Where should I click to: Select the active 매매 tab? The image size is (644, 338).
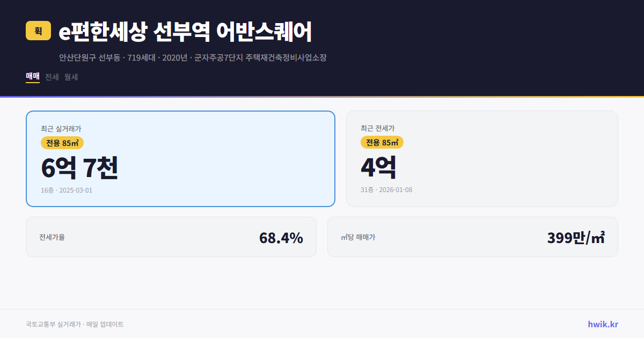(32, 77)
